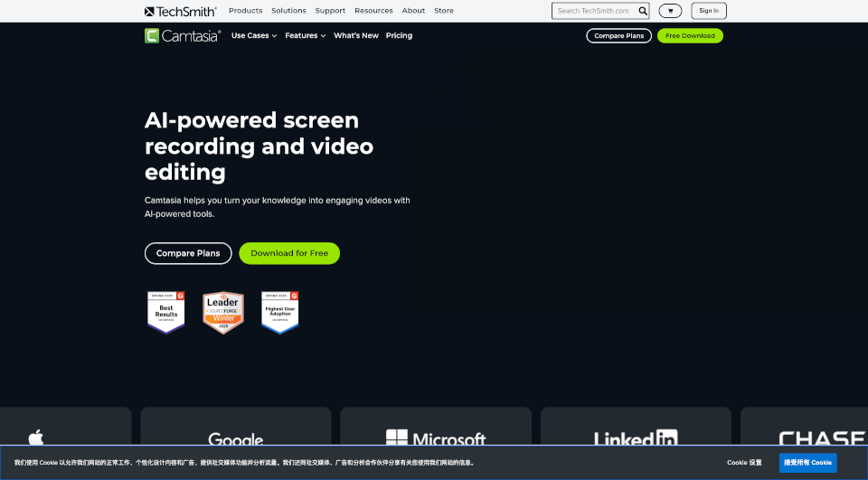Click the Apple logo card
The width and height of the screenshot is (868, 480).
[65, 427]
